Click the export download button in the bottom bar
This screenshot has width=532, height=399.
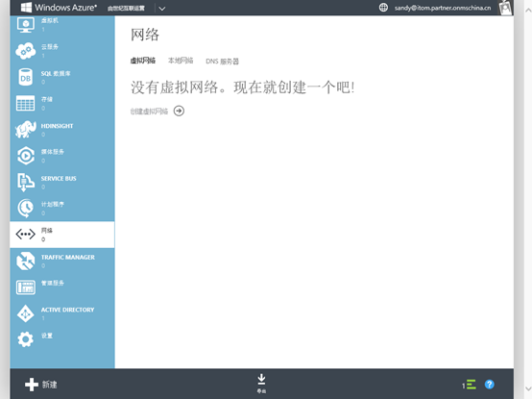click(x=261, y=384)
